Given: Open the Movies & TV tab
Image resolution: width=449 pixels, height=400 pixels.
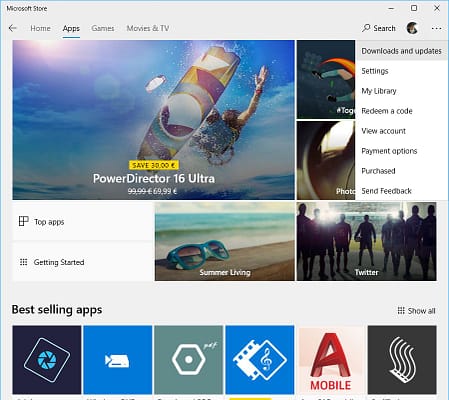Looking at the screenshot, I should point(148,28).
